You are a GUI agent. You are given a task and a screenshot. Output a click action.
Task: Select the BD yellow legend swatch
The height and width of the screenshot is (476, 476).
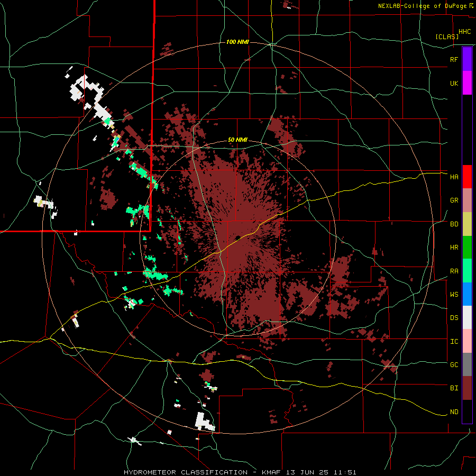tap(467, 224)
